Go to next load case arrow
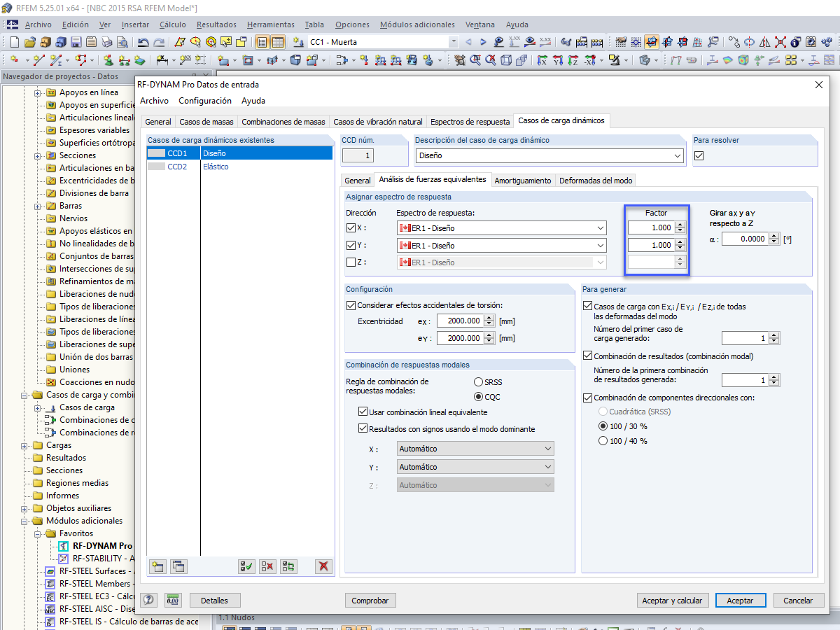The width and height of the screenshot is (840, 630). (483, 42)
